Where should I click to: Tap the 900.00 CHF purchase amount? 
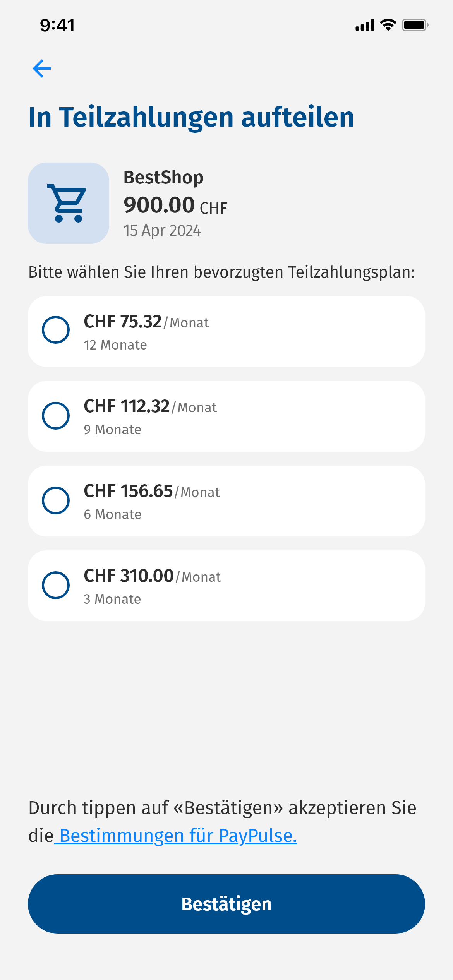[x=175, y=205]
